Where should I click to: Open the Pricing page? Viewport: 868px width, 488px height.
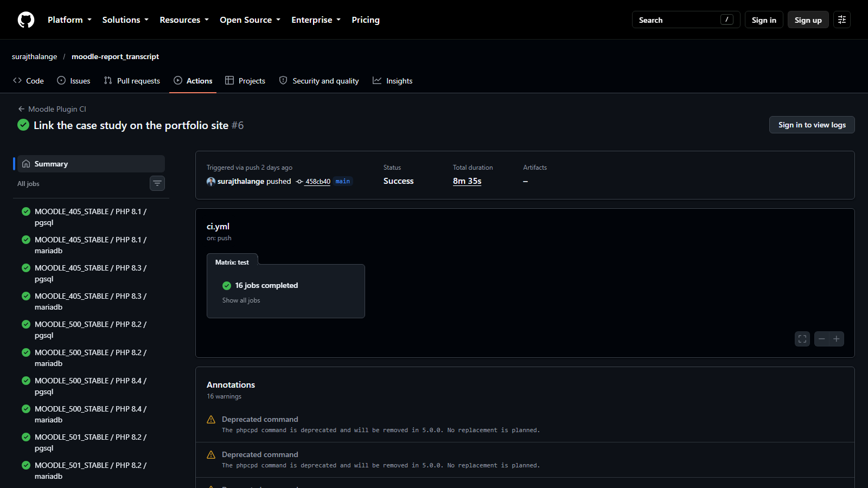click(x=366, y=20)
